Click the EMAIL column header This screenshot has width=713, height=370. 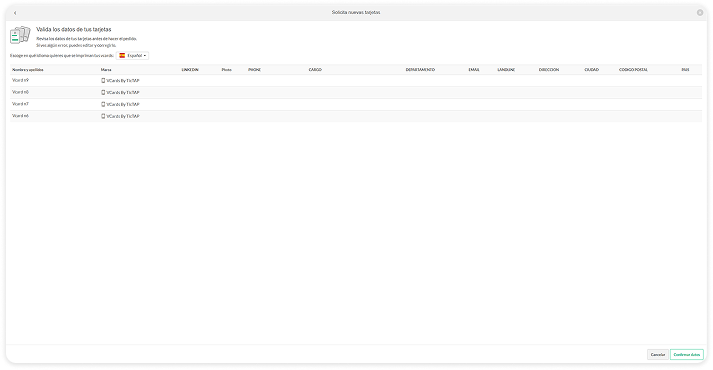(x=474, y=70)
